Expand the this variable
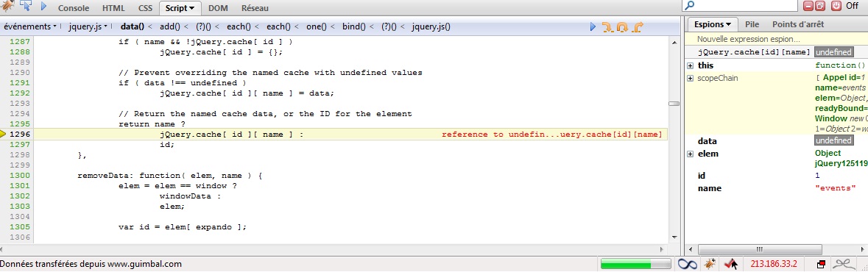Image resolution: width=868 pixels, height=272 pixels. (x=690, y=65)
